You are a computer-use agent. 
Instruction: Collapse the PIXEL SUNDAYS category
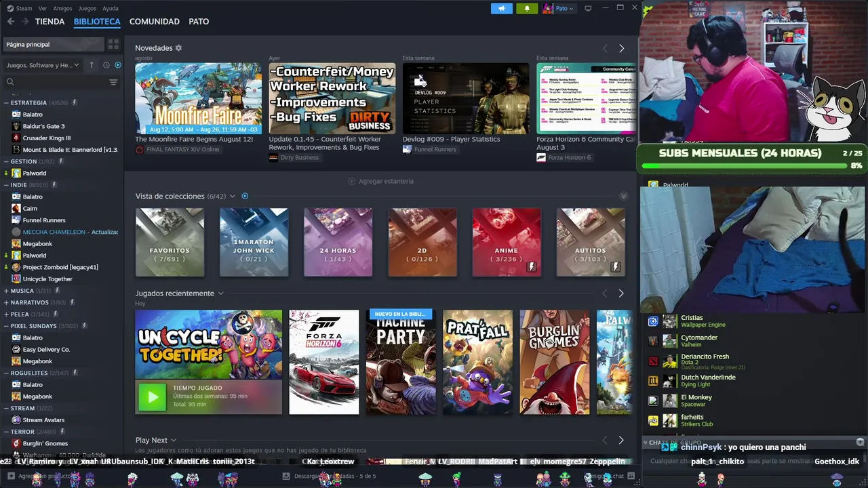(6, 326)
